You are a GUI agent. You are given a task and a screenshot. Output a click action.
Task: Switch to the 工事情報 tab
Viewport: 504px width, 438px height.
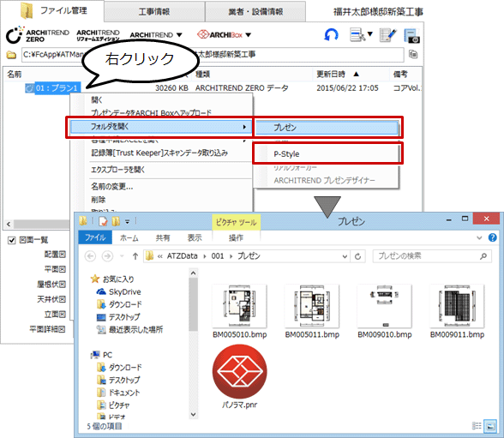click(154, 12)
